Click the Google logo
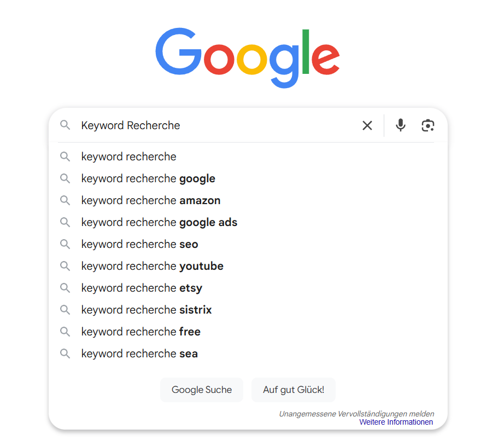This screenshot has height=446, width=504. coord(248,57)
